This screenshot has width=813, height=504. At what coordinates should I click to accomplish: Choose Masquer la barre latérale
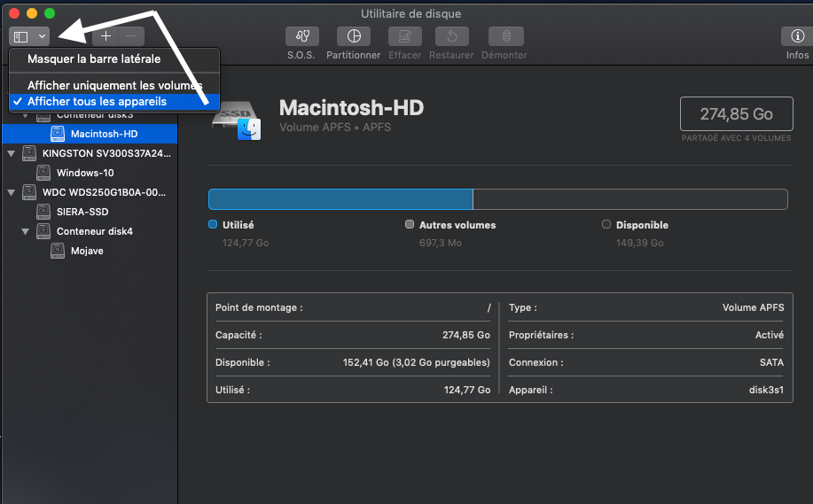click(x=114, y=59)
